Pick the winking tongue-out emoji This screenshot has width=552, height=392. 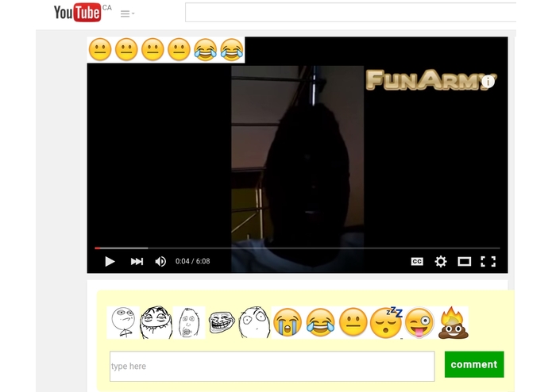(x=419, y=322)
